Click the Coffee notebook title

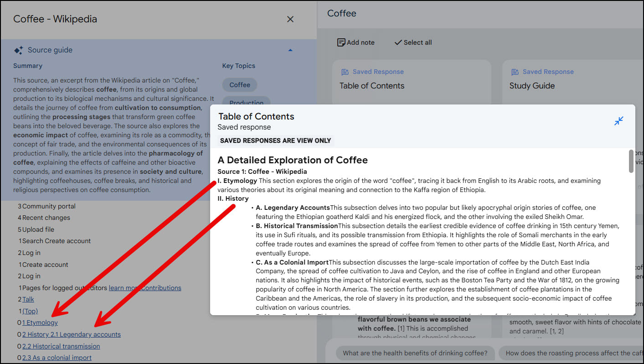342,13
